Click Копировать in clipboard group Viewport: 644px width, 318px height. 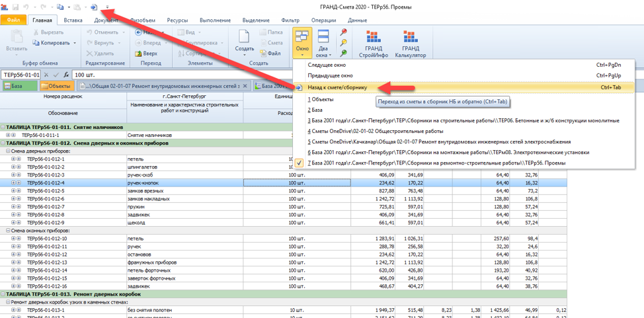[52, 43]
